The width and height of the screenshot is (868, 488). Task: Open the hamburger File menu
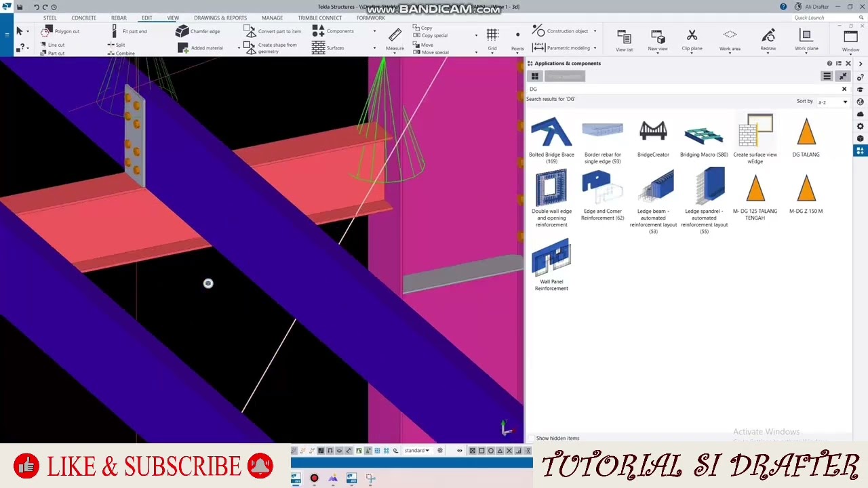6,34
